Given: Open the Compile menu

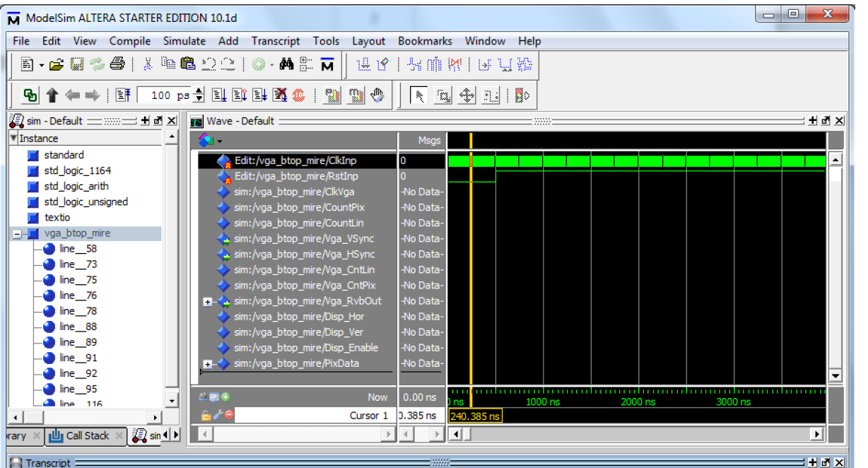Looking at the screenshot, I should point(130,41).
